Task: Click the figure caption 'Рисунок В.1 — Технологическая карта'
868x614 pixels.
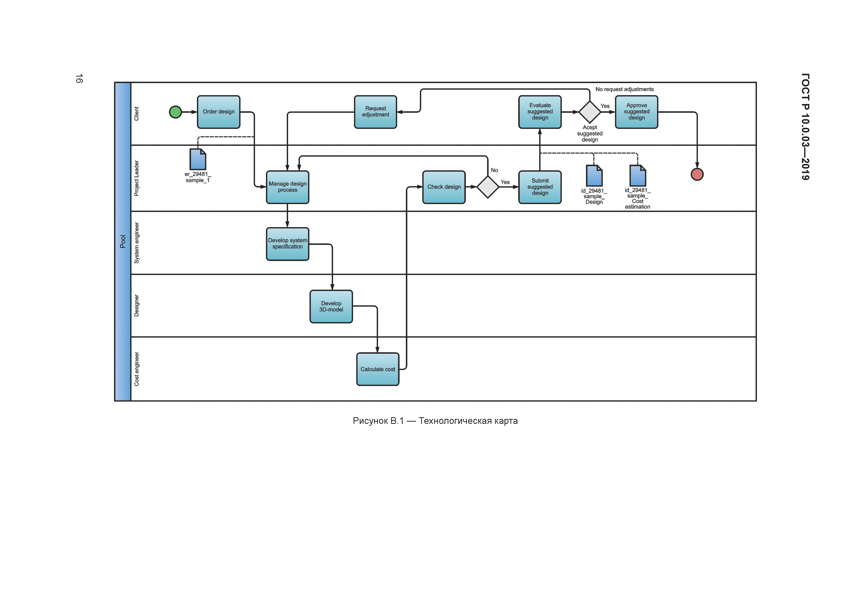Action: (435, 421)
